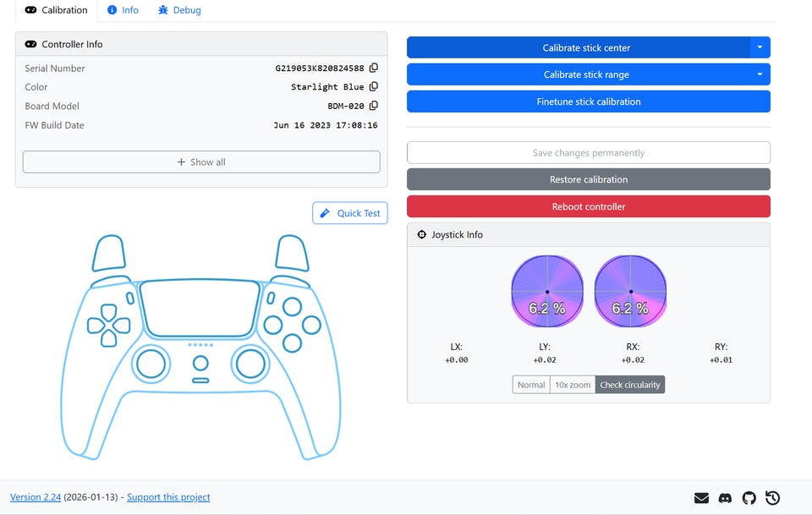812x515 pixels.
Task: Click the right trigger on controller diagram
Action: coord(292,253)
